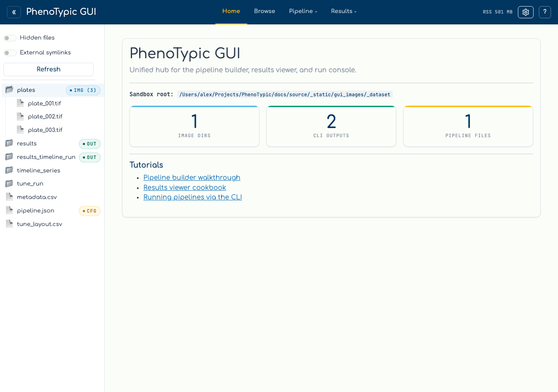Click the CLI Outputs stat card
The image size is (558, 392).
click(331, 126)
